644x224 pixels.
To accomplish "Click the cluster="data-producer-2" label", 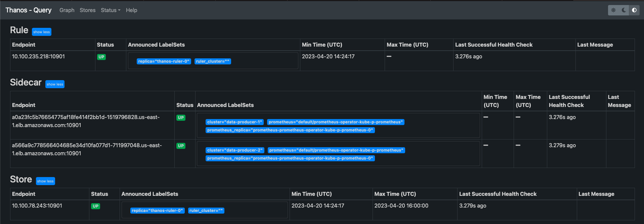I will click(235, 150).
